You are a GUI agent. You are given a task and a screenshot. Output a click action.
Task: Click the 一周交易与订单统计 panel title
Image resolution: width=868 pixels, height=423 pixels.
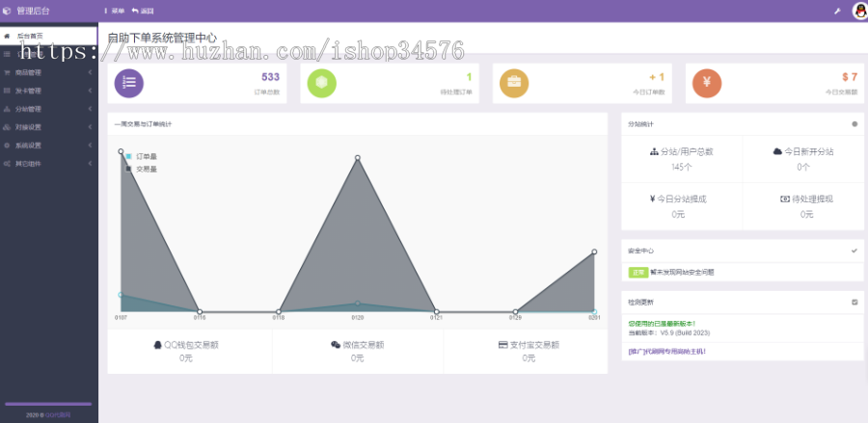143,124
